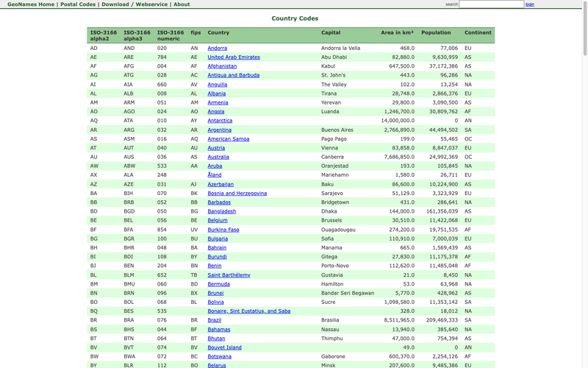Image resolution: width=588 pixels, height=368 pixels.
Task: Open the United Arab Emirates link
Action: [233, 57]
